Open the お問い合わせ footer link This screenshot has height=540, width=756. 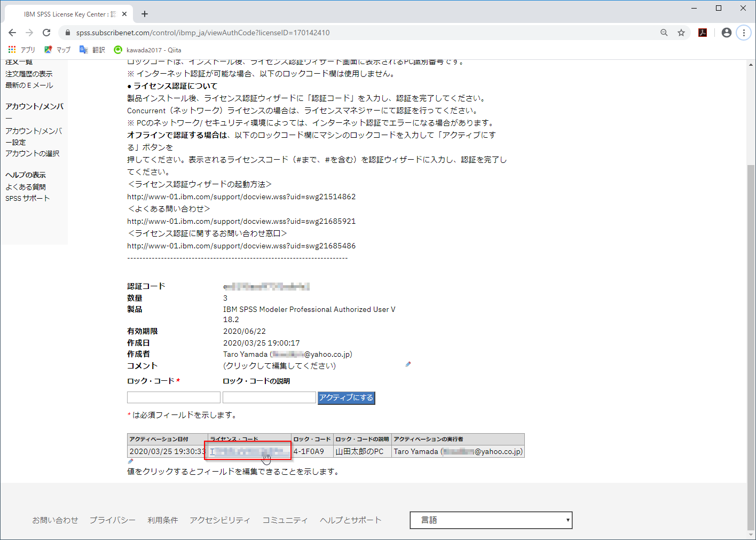(55, 520)
